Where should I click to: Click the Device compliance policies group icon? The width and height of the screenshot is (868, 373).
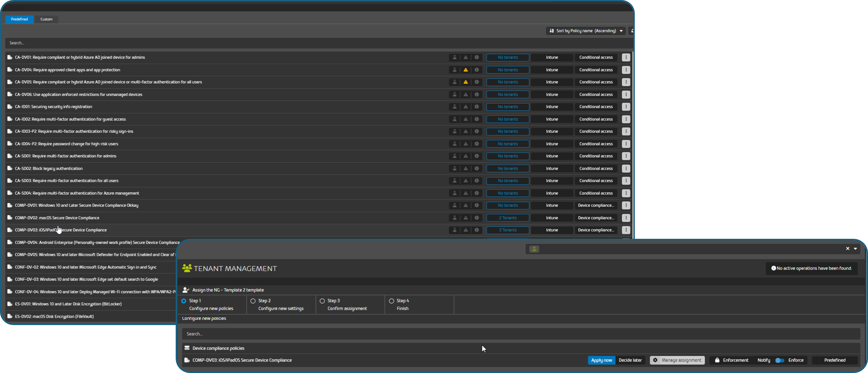(187, 348)
